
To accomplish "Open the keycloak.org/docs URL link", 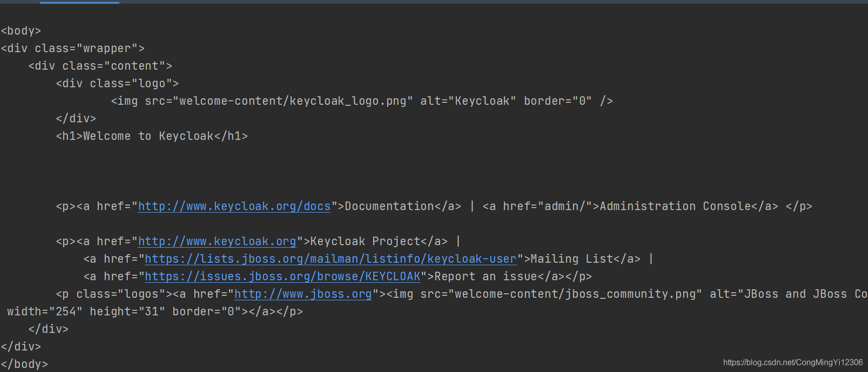I will coord(234,206).
